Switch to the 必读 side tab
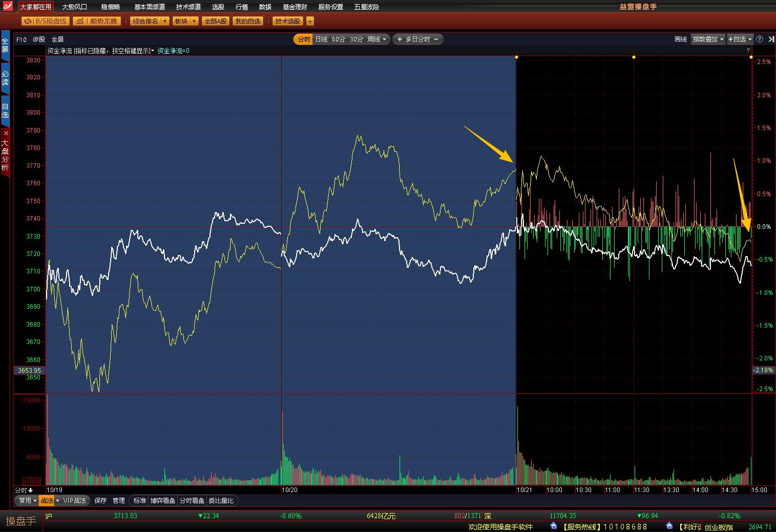Viewport: 776px width, 532px height. pyautogui.click(x=5, y=78)
